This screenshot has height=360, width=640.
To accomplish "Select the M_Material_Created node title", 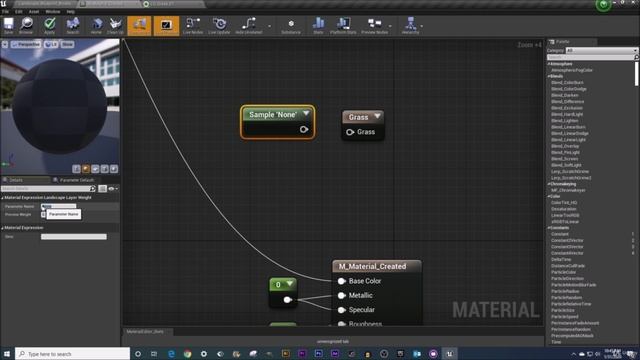I will click(x=372, y=266).
